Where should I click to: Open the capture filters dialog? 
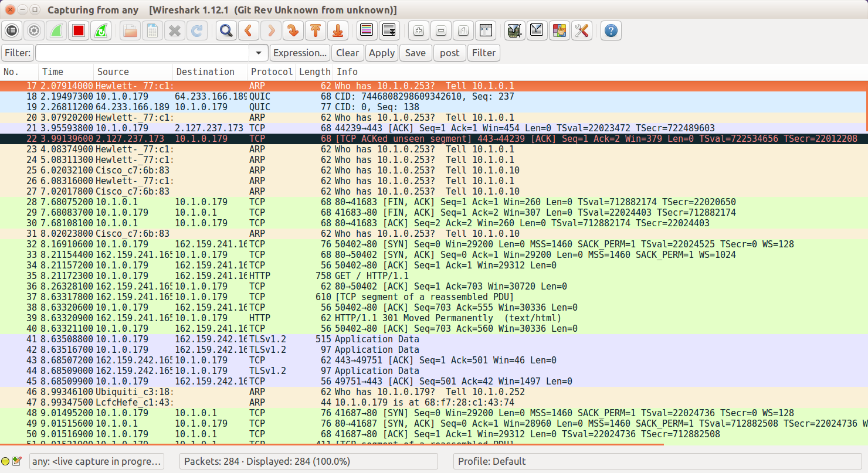514,30
